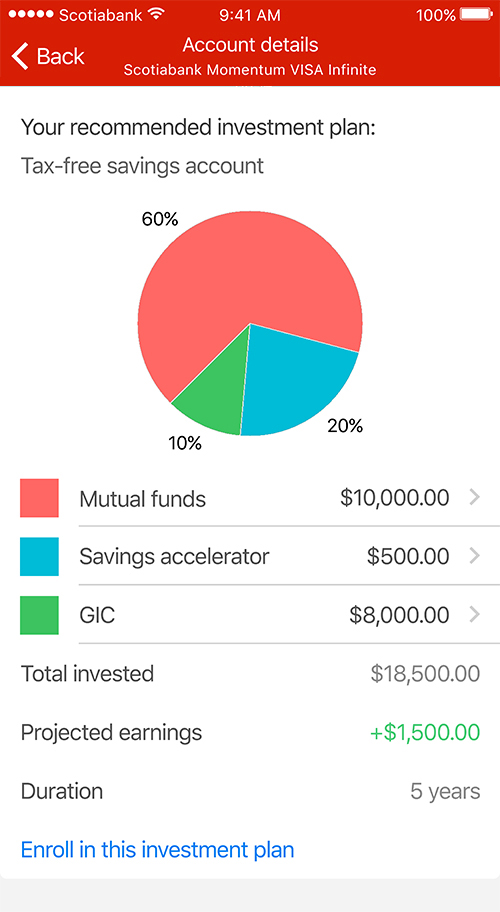Open the Savings accelerator row label
The width and height of the screenshot is (500, 912).
[174, 557]
